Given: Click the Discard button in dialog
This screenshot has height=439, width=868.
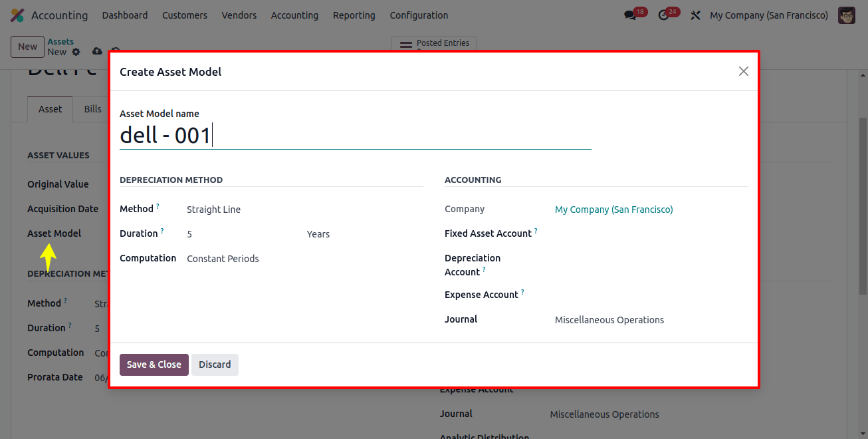Looking at the screenshot, I should pos(215,365).
